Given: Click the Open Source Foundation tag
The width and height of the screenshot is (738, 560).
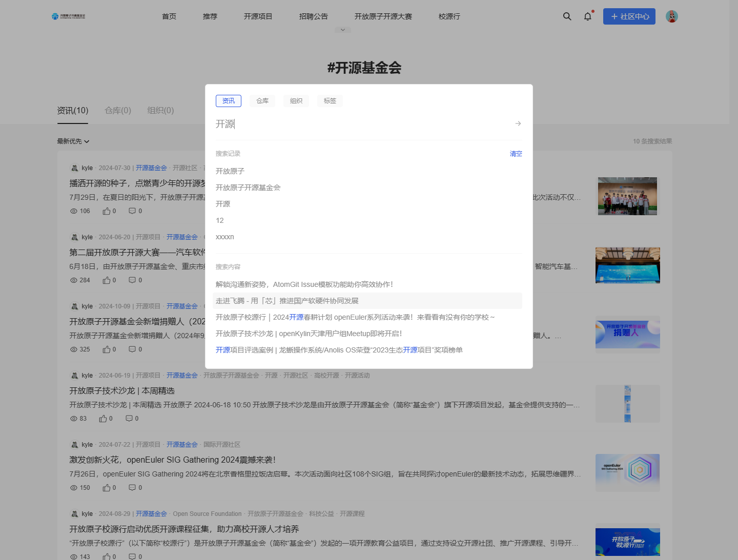Looking at the screenshot, I should coord(207,514).
